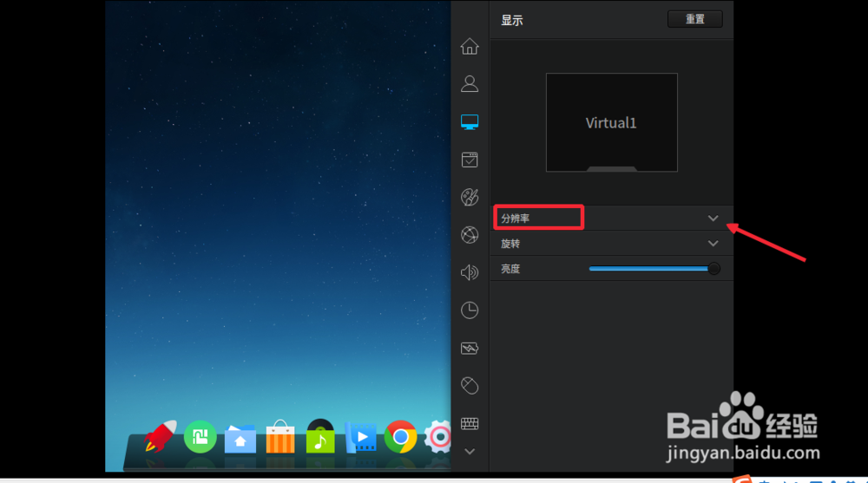Click the 亮度 brightness slider track
Viewport: 868px width, 483px height.
point(654,269)
